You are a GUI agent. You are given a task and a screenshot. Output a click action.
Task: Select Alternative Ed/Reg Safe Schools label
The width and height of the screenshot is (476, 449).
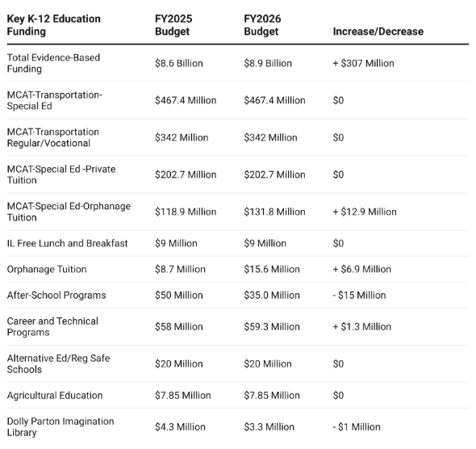[58, 363]
